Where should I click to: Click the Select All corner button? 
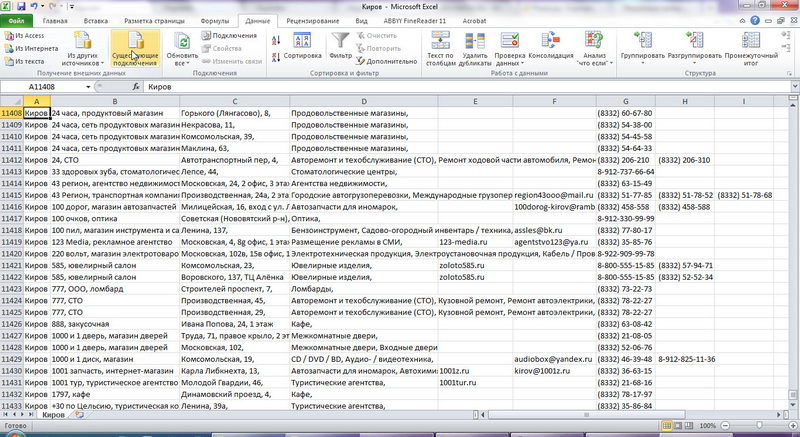11,101
